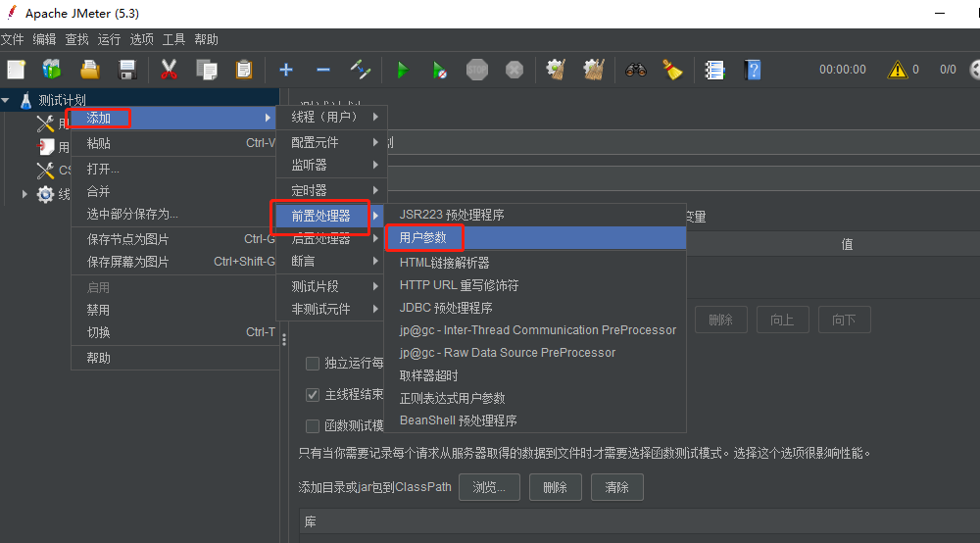Click the Open file folder icon

pos(90,70)
